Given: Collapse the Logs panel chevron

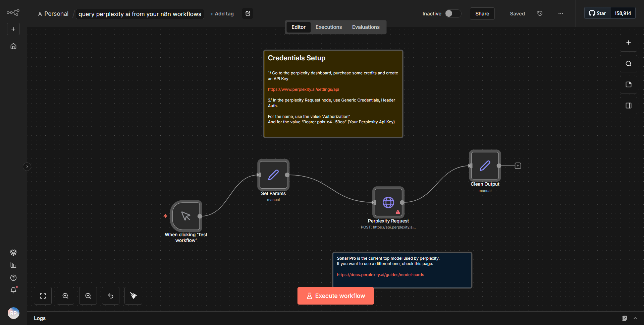Looking at the screenshot, I should (635, 318).
